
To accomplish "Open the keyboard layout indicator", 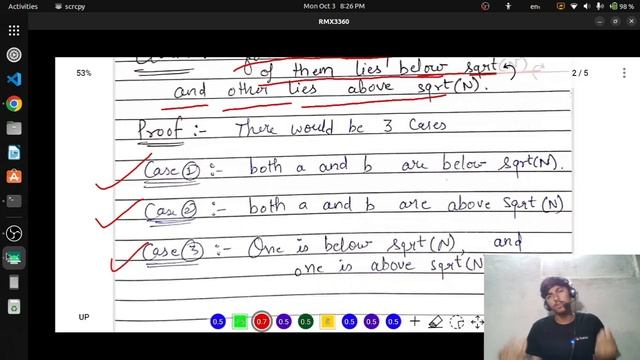I will pos(535,7).
